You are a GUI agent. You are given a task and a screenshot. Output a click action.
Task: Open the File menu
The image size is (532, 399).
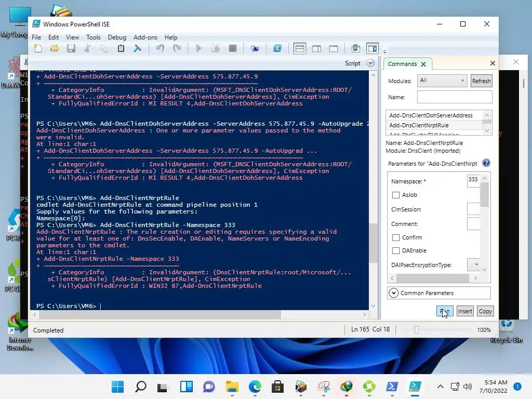pos(36,37)
